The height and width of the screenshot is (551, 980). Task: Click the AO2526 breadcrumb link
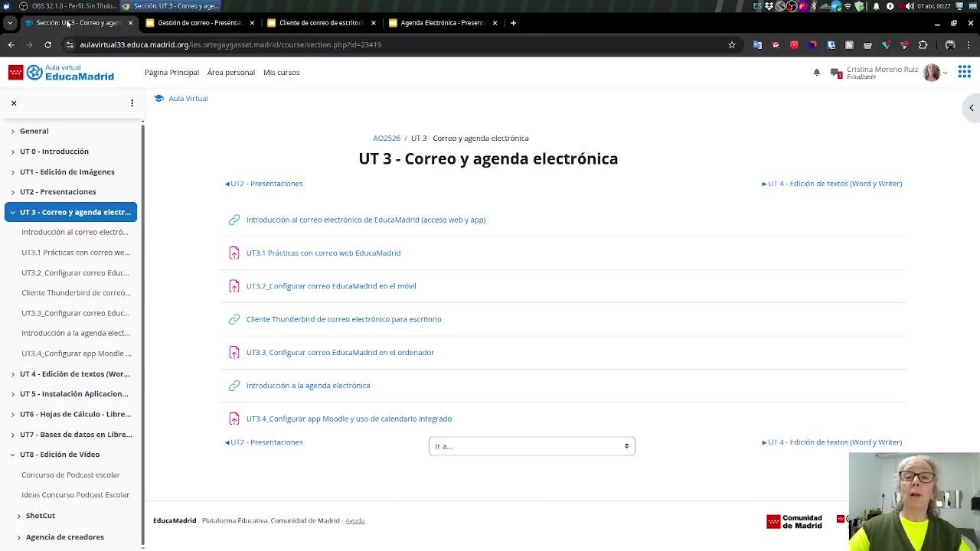[x=387, y=139]
